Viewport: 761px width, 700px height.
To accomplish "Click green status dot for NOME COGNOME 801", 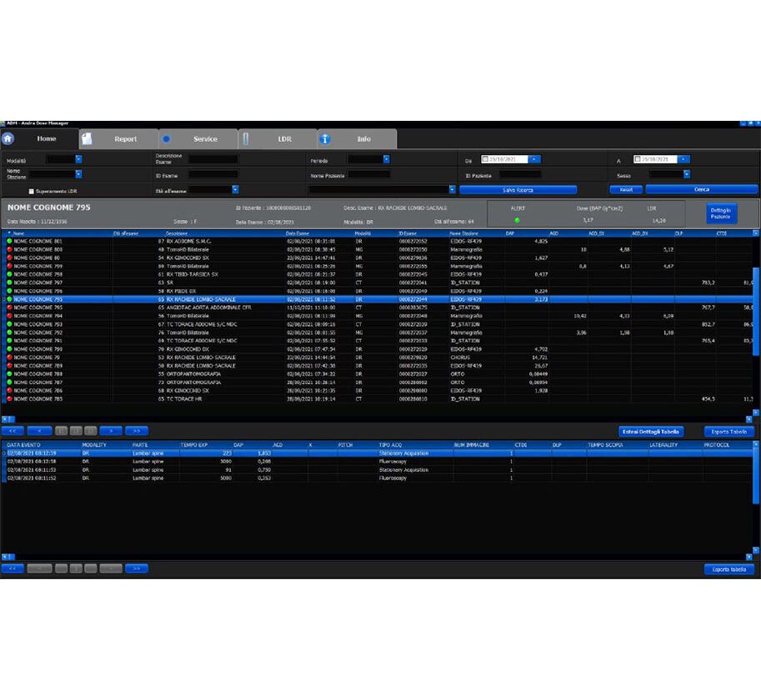I will coord(10,241).
